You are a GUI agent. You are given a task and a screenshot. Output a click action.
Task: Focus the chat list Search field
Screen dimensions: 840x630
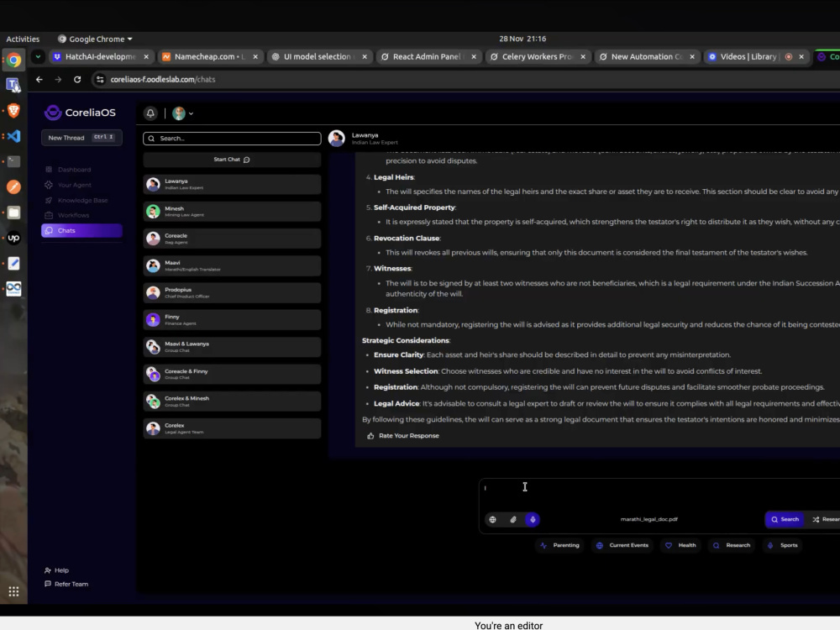pos(232,139)
